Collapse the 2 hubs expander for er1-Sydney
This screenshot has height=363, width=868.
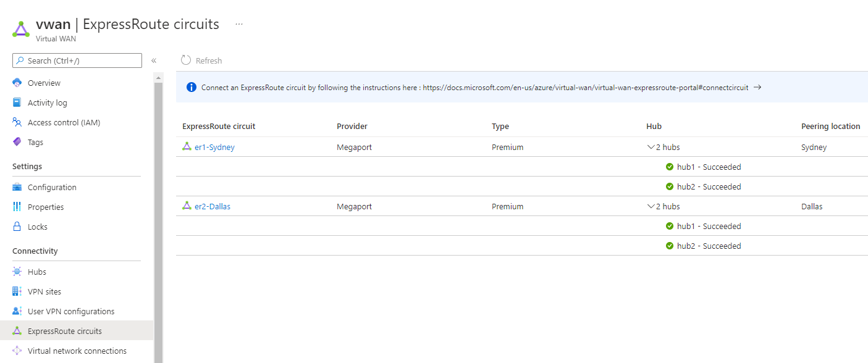[x=650, y=147]
